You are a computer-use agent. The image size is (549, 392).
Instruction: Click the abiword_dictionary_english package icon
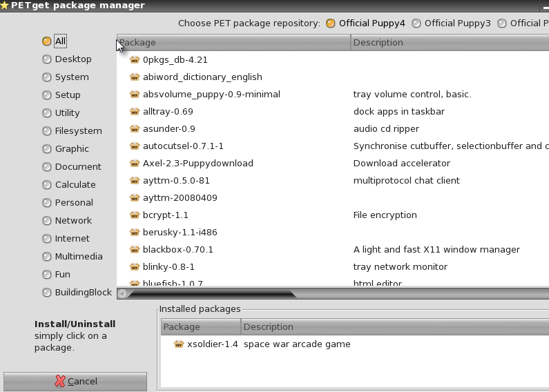[135, 77]
